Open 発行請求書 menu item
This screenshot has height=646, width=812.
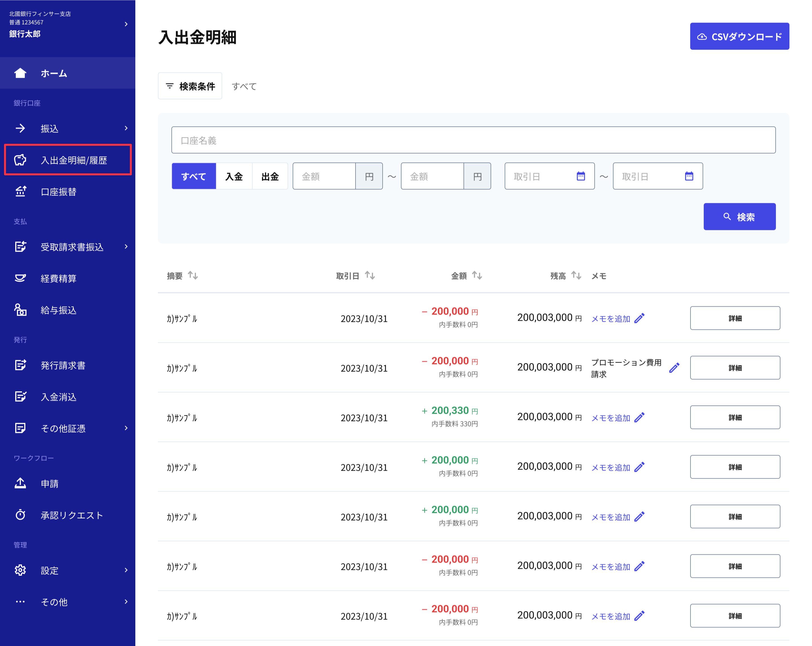[x=63, y=365]
